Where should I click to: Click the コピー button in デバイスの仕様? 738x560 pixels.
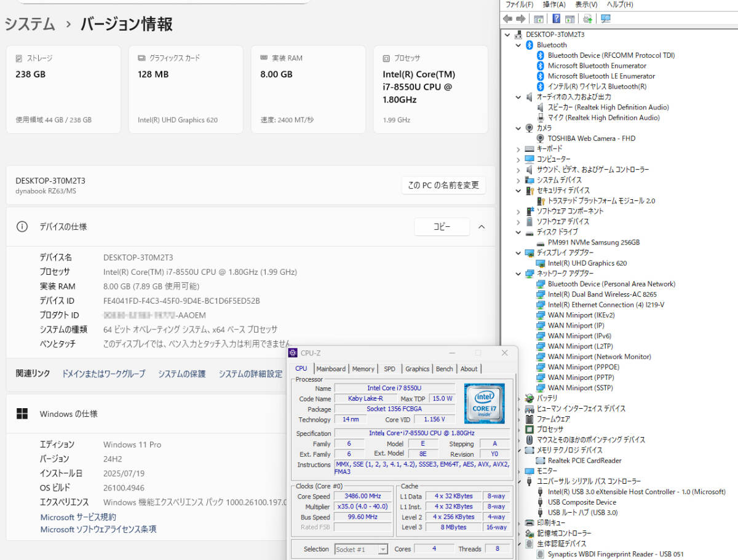[442, 226]
